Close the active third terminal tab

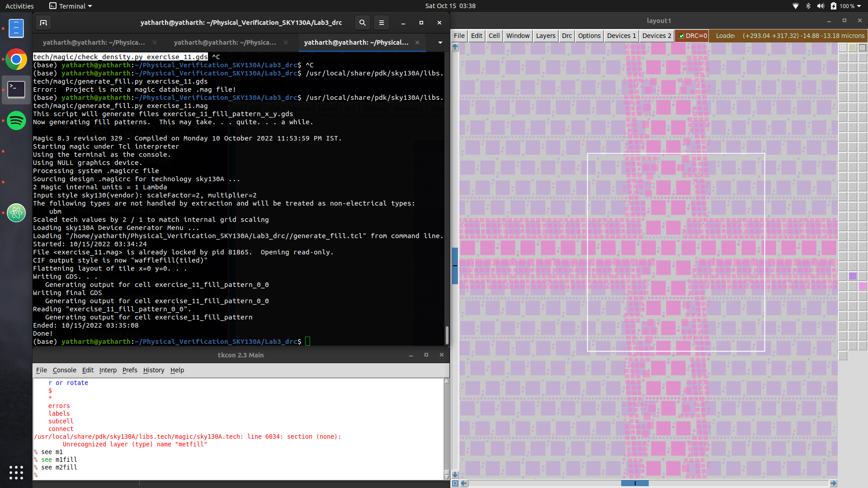click(x=417, y=42)
